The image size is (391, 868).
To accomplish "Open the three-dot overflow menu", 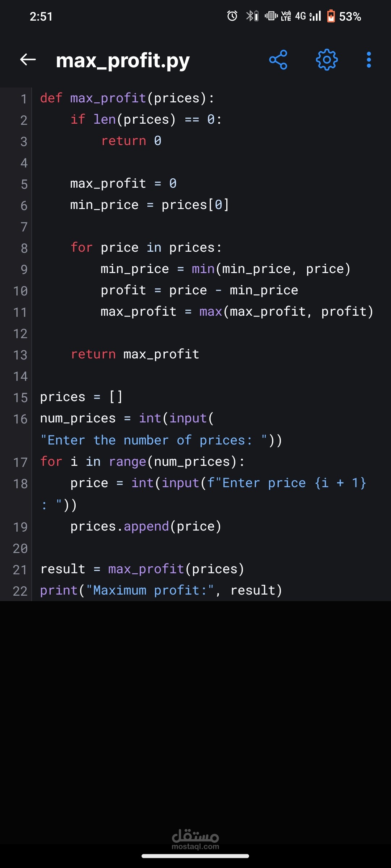I will point(369,60).
